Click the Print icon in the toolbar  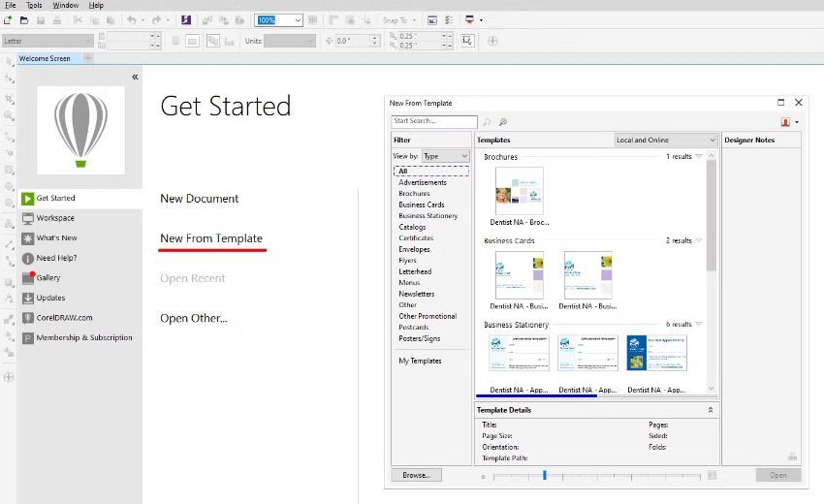(57, 20)
